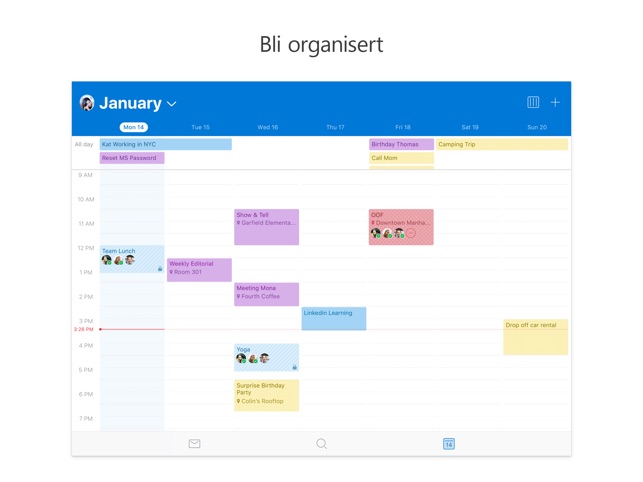Open the LinkedIn Learning event
The height and width of the screenshot is (482, 643).
point(334,318)
